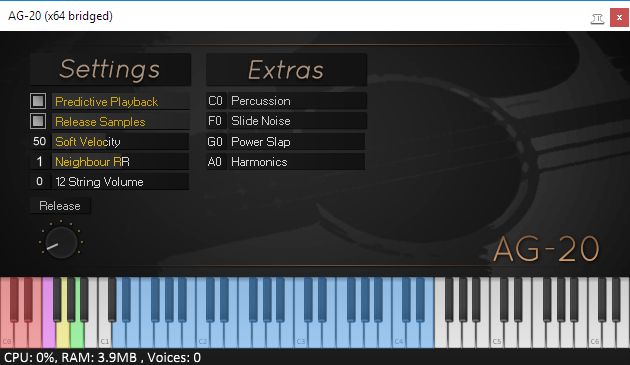The width and height of the screenshot is (630, 365).
Task: Click the Predictive Playback label
Action: point(106,102)
